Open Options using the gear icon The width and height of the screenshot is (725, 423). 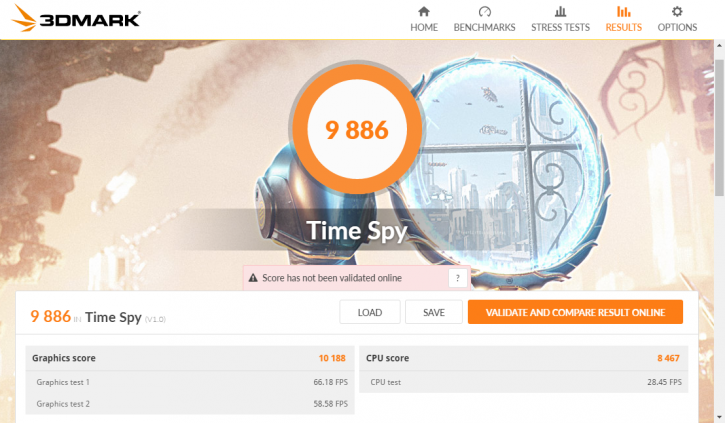point(677,11)
